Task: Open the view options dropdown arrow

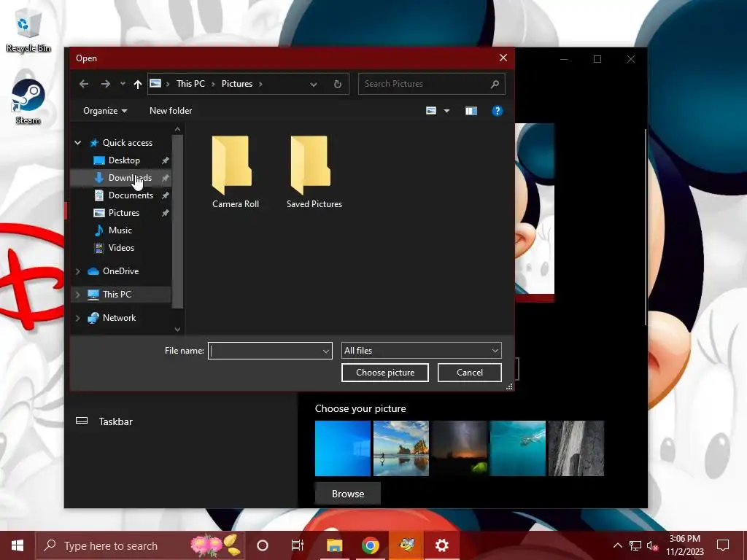Action: pos(446,111)
